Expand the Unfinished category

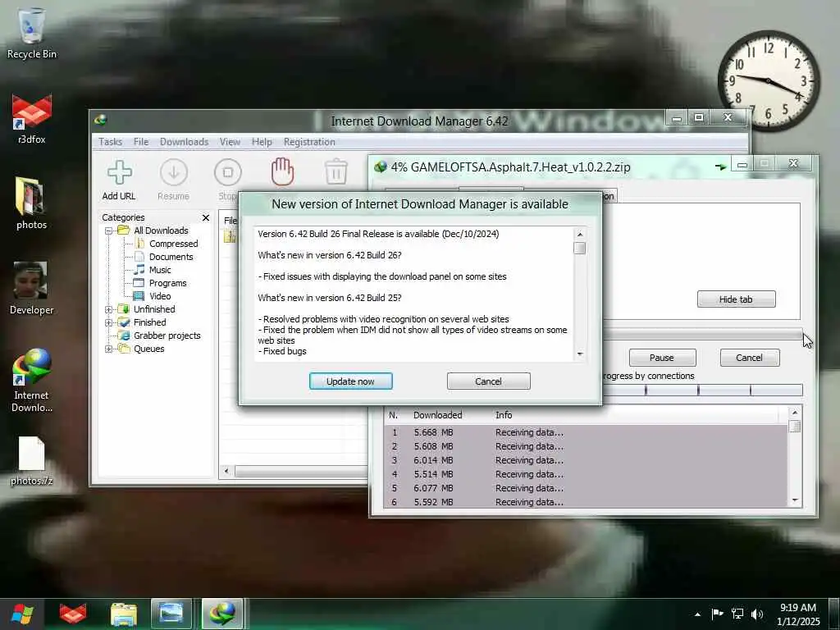point(108,309)
